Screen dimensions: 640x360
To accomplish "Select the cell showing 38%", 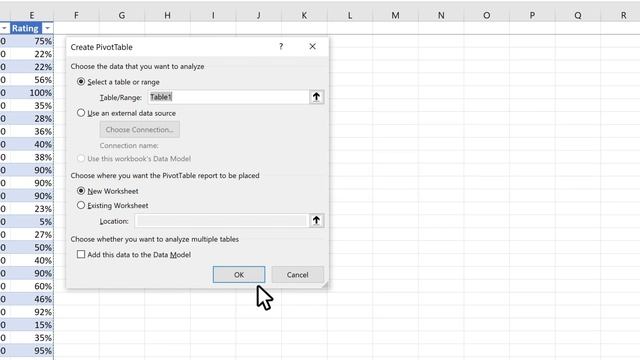I will pyautogui.click(x=31, y=157).
